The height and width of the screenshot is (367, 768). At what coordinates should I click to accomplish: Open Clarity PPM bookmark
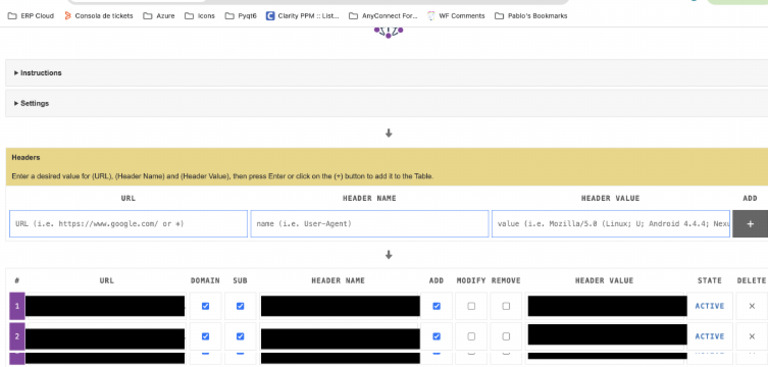pos(303,16)
